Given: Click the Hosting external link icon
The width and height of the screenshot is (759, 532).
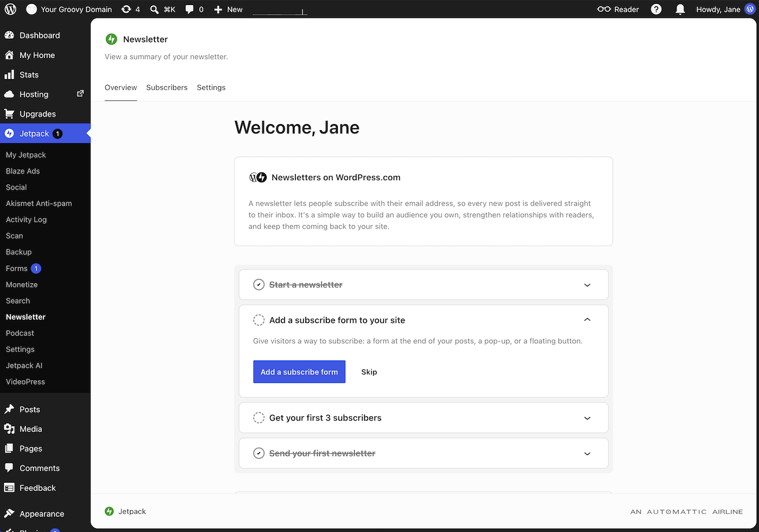Looking at the screenshot, I should coord(80,93).
